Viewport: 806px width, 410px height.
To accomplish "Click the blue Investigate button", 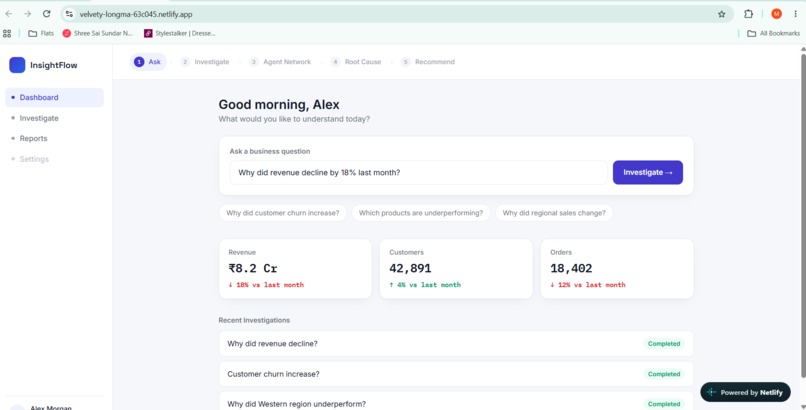I will [648, 173].
